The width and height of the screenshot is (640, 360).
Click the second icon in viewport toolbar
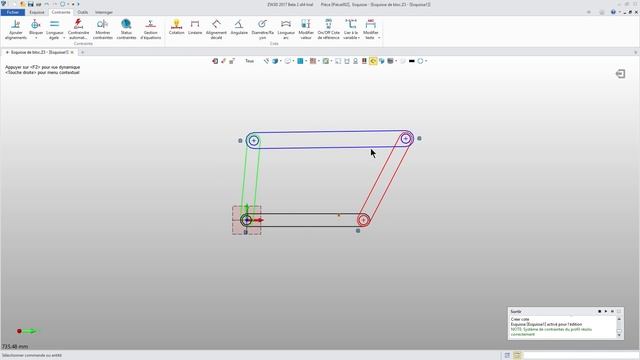pos(223,61)
